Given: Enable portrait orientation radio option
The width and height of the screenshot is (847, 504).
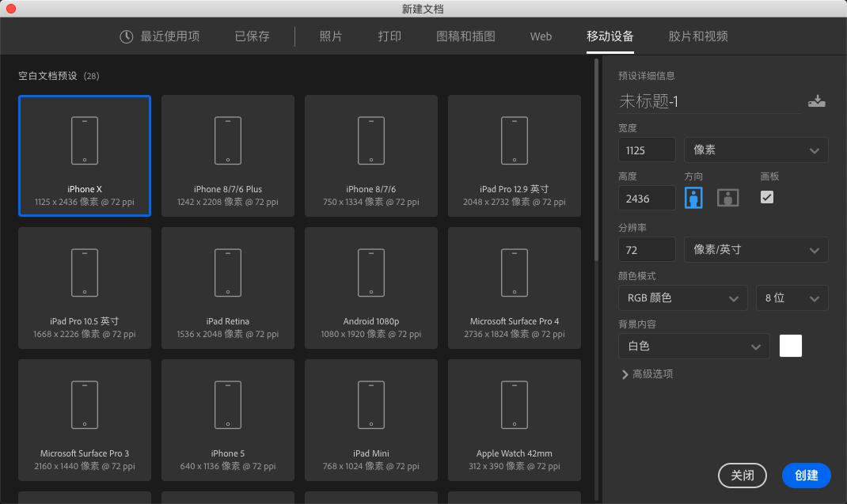Looking at the screenshot, I should tap(693, 197).
